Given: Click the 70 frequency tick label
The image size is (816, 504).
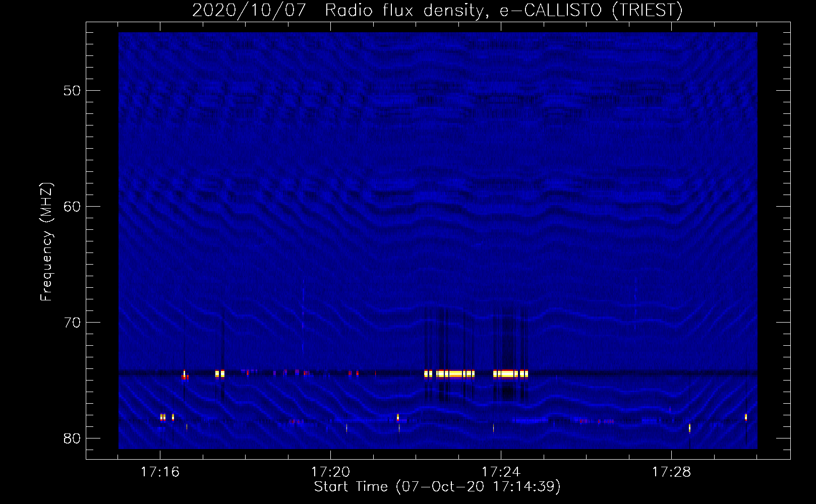Looking at the screenshot, I should coord(73,323).
